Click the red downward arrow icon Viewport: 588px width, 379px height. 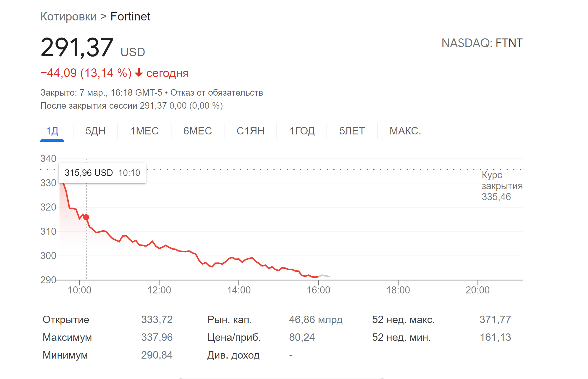139,73
